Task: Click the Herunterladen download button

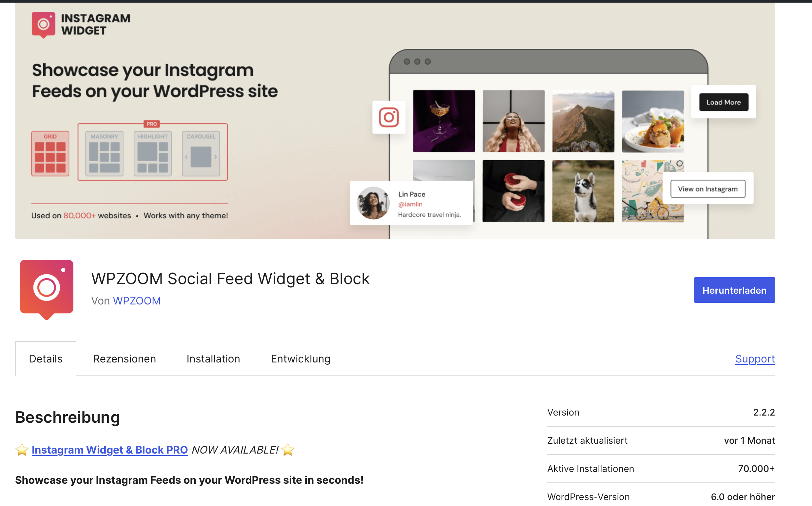Action: (734, 290)
